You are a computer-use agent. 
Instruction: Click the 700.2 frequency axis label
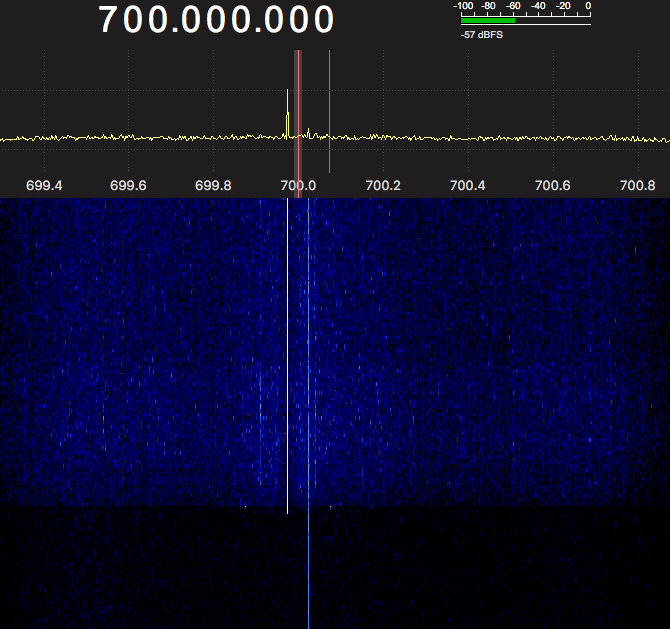[x=383, y=185]
